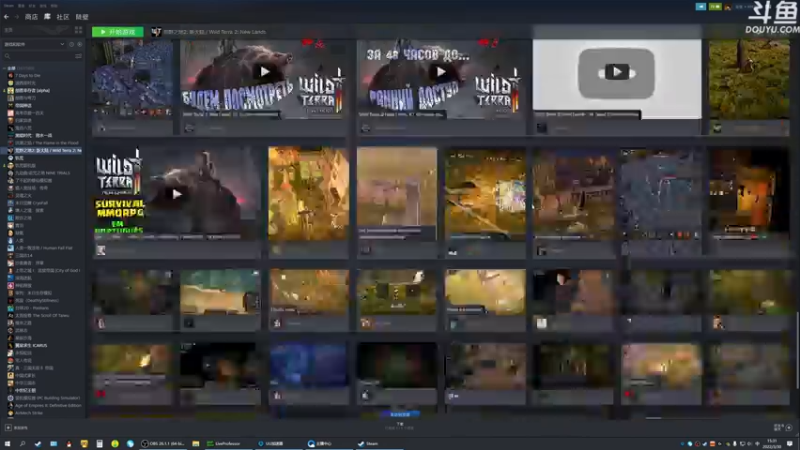
Task: Open advanced filter options icon
Action: pos(79,56)
